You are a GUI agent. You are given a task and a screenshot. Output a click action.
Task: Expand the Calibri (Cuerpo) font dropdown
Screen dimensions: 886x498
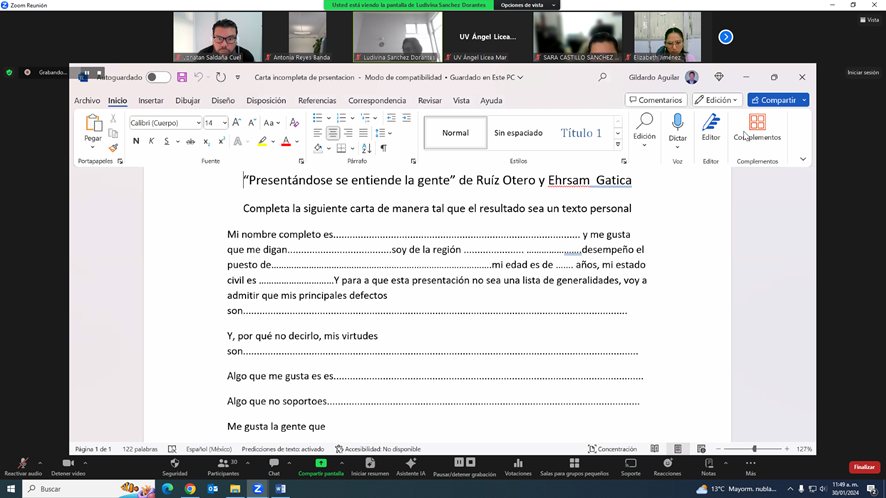click(x=197, y=123)
